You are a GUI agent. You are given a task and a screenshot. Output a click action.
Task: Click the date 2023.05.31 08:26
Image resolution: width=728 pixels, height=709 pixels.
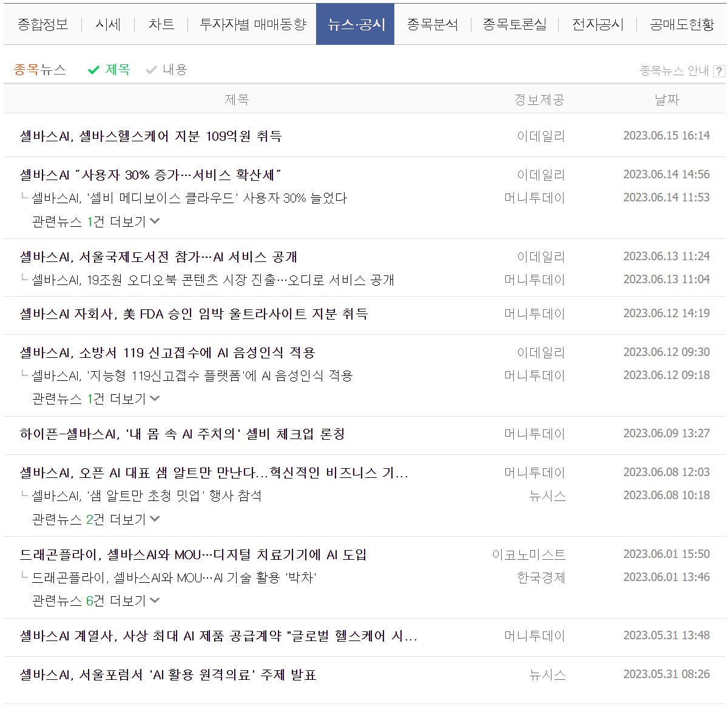pyautogui.click(x=666, y=674)
